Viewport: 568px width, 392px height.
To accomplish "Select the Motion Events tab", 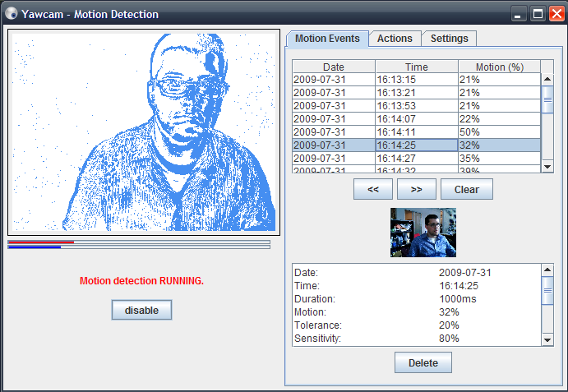I will [327, 39].
